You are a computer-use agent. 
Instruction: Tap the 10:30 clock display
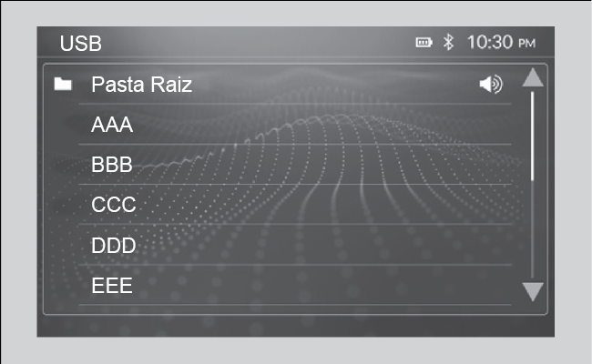point(491,43)
